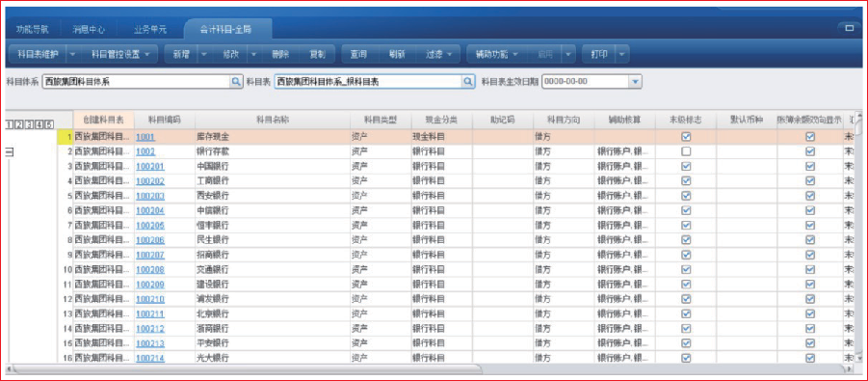Click 现金分类 column header
Viewport: 868px width, 381px height.
click(x=441, y=120)
